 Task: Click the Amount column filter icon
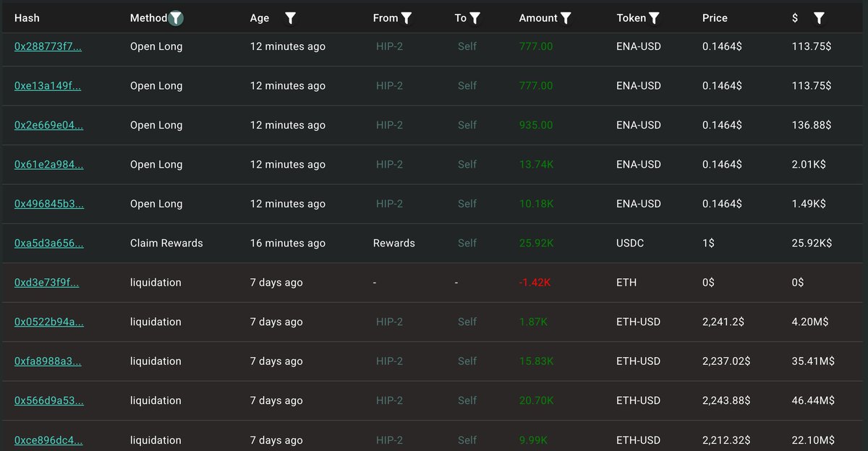click(566, 18)
